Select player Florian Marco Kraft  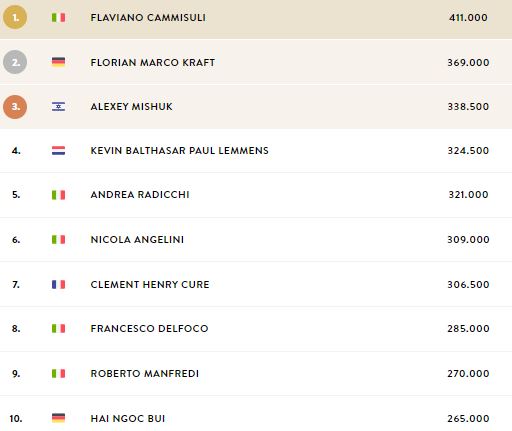pos(153,62)
